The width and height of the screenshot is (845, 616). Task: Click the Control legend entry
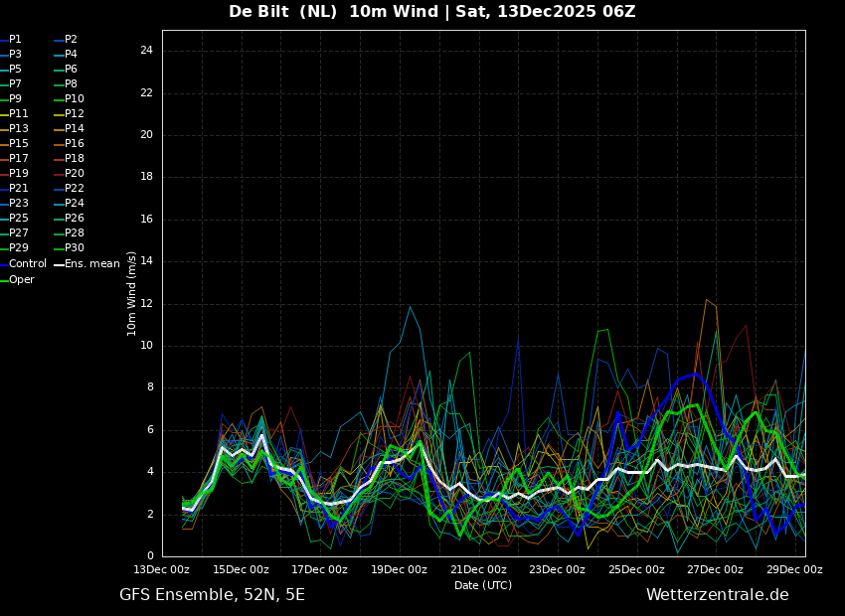coord(28,264)
